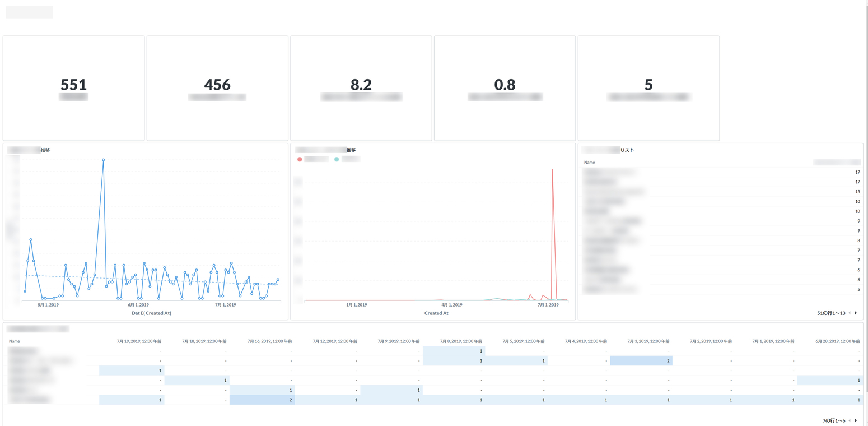Click the 7の行1～6 pagination label
This screenshot has width=868, height=426.
(834, 420)
